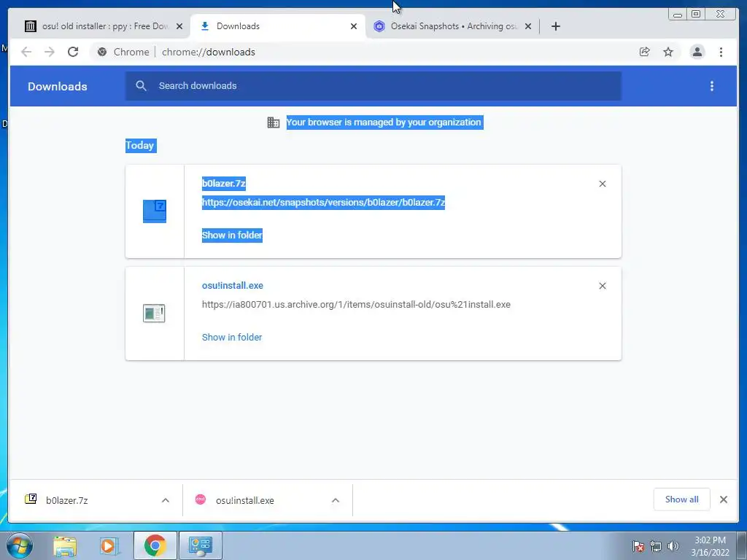Click the browser forward arrow
747x560 pixels.
[x=50, y=52]
